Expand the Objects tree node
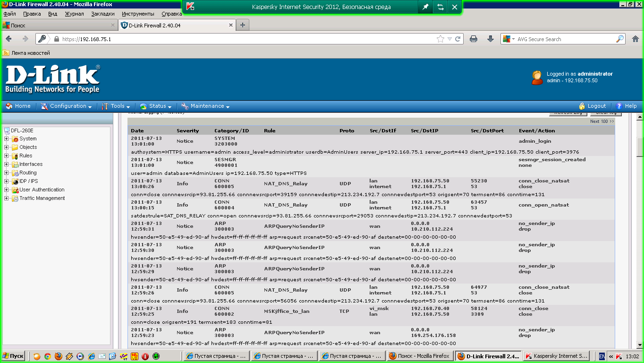This screenshot has width=644, height=363. point(7,147)
